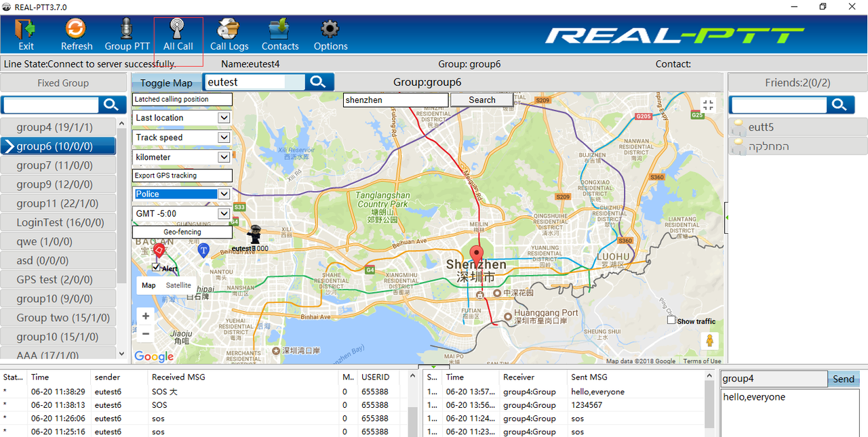Open the map Terms of Use link

pyautogui.click(x=702, y=361)
